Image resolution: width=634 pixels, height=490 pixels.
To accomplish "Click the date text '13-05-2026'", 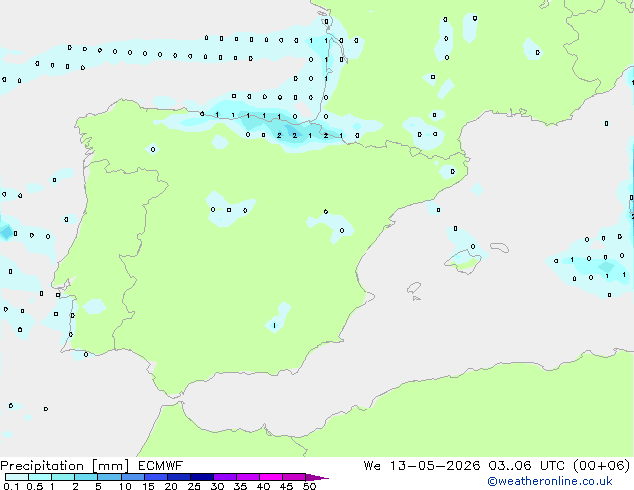I will point(435,466).
